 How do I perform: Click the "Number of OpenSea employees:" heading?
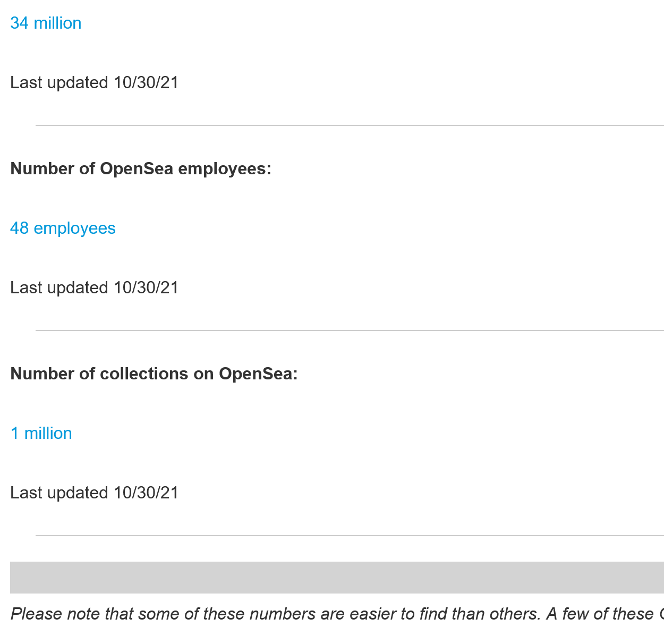pyautogui.click(x=141, y=168)
